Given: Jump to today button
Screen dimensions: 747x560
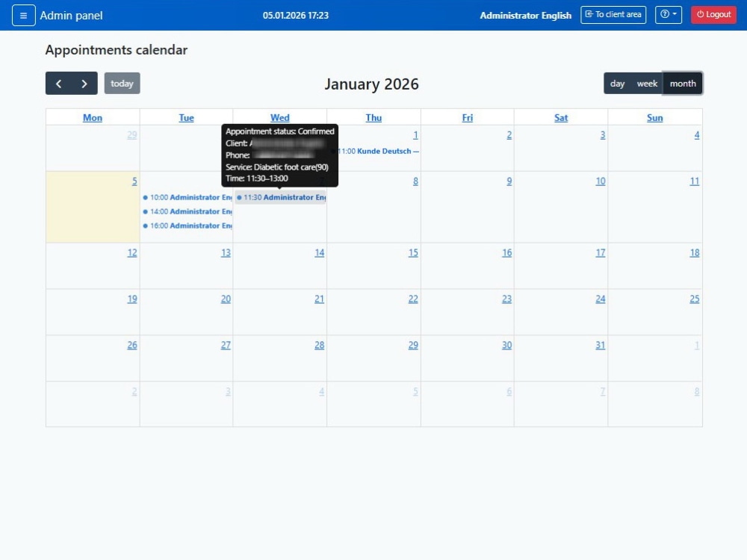Looking at the screenshot, I should tap(122, 84).
